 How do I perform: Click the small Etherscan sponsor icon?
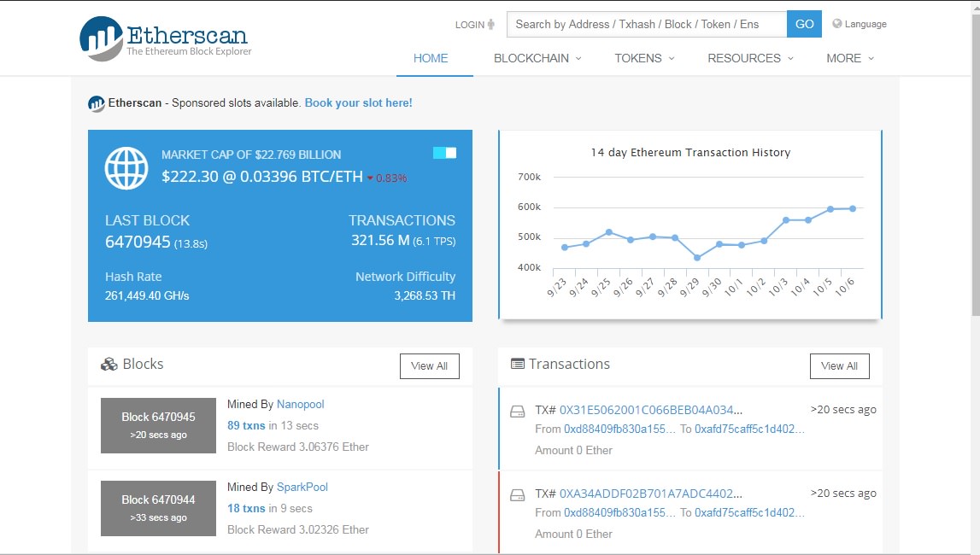tap(97, 103)
